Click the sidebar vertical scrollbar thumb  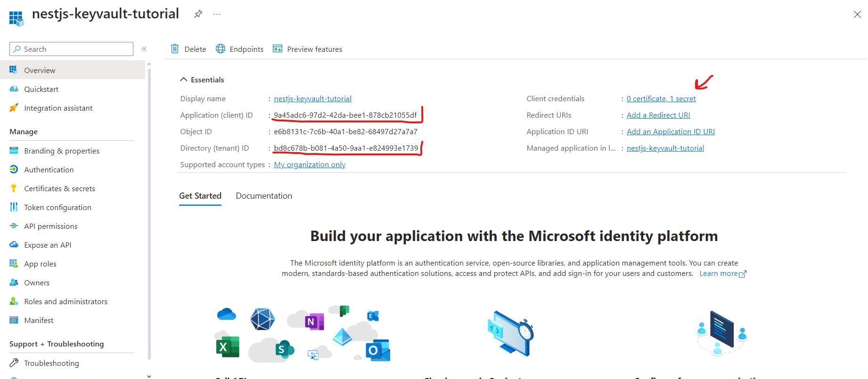coord(149,214)
